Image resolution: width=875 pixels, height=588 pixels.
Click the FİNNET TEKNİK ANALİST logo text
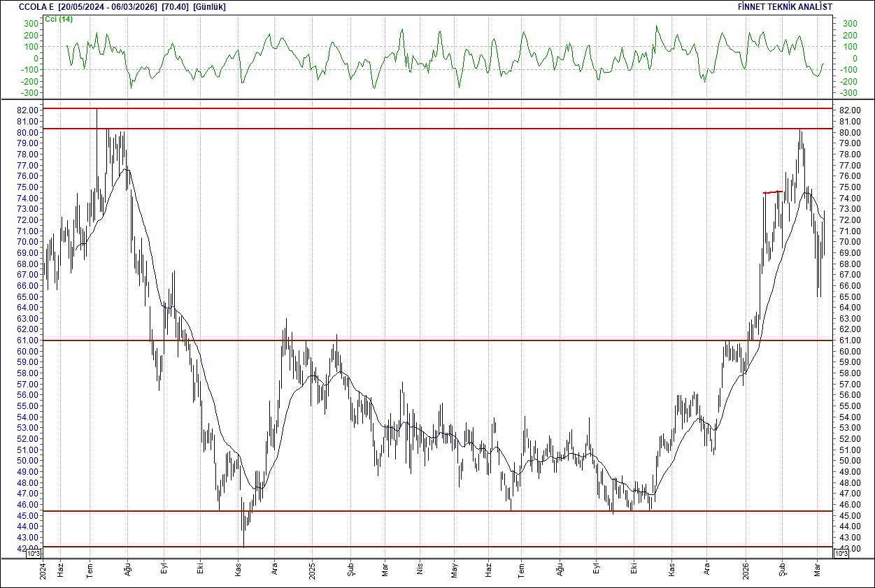click(785, 6)
